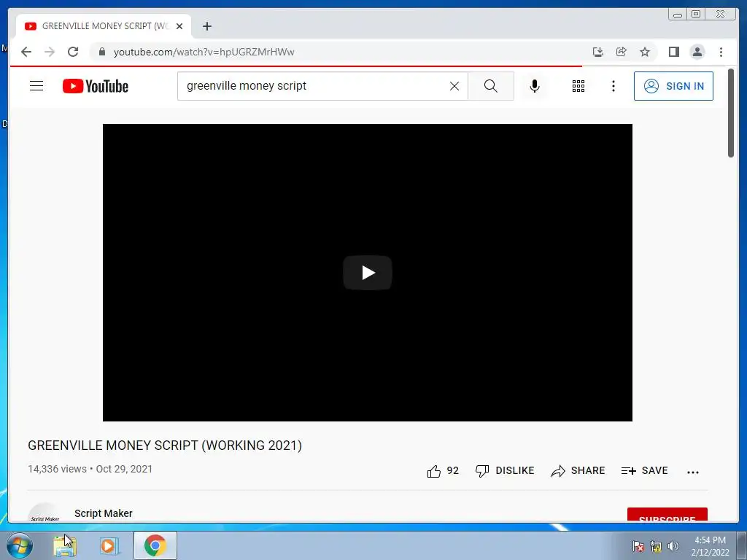Like the video with 92 likes
Screen dimensions: 747x560
[x=443, y=471]
